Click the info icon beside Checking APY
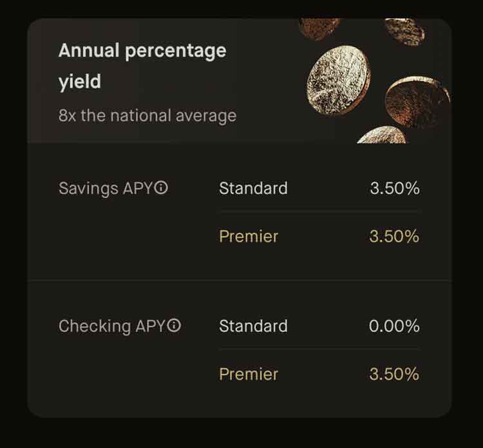Screen dimensions: 483x448 point(175,326)
